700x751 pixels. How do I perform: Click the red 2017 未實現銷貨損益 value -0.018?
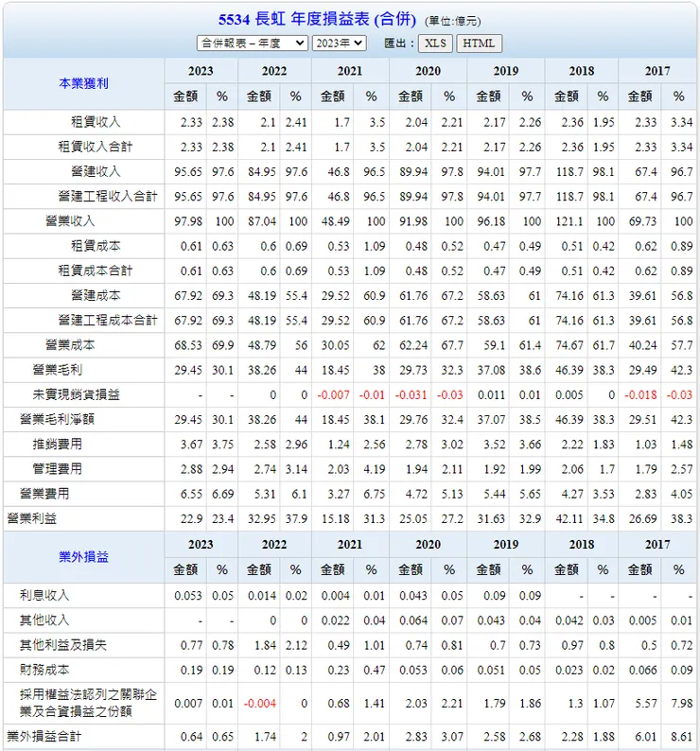(640, 395)
